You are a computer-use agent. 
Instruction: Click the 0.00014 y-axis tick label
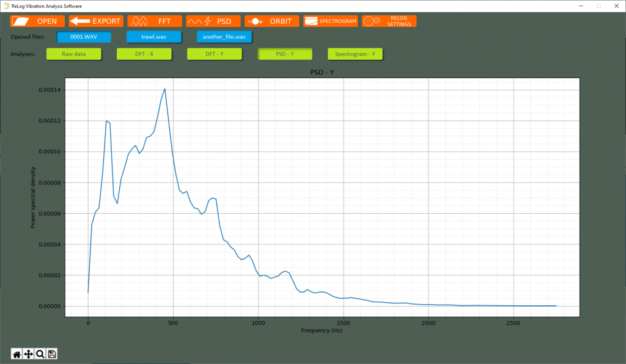point(50,90)
